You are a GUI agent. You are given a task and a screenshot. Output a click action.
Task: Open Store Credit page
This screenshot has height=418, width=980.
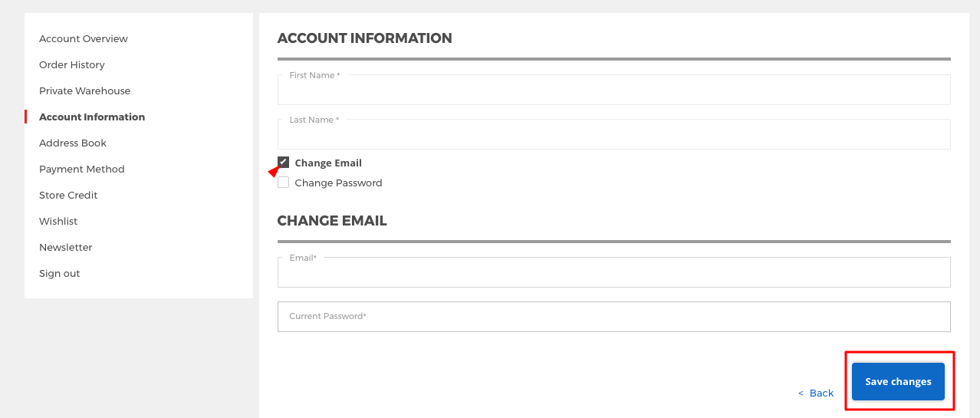tap(68, 195)
